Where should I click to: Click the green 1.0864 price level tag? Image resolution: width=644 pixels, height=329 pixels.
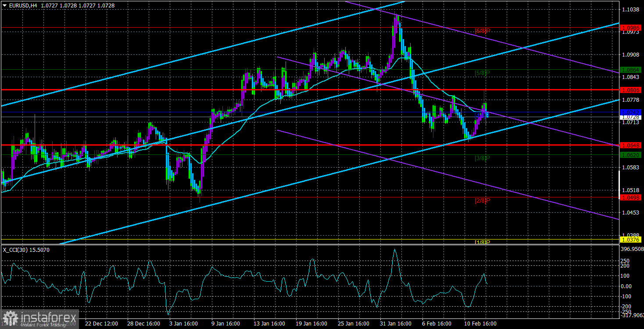click(x=631, y=70)
